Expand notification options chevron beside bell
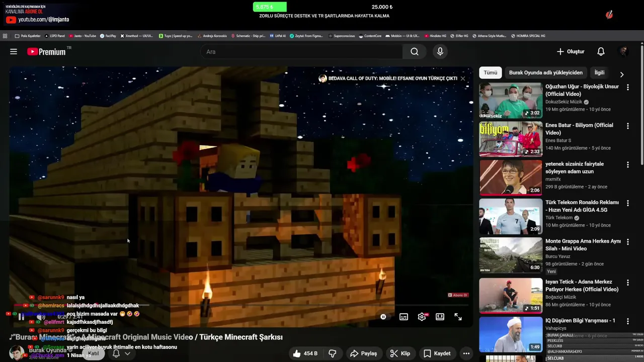The height and width of the screenshot is (362, 644). click(127, 353)
